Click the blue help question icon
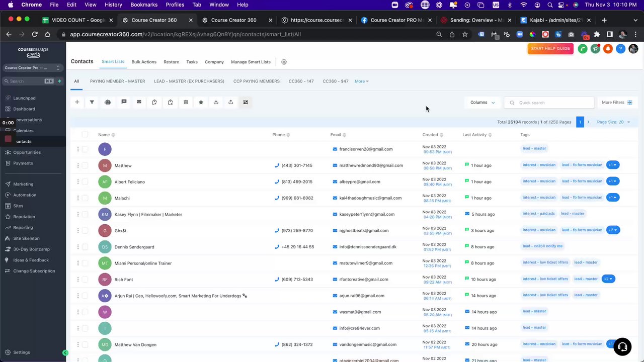The height and width of the screenshot is (362, 644). [x=621, y=49]
